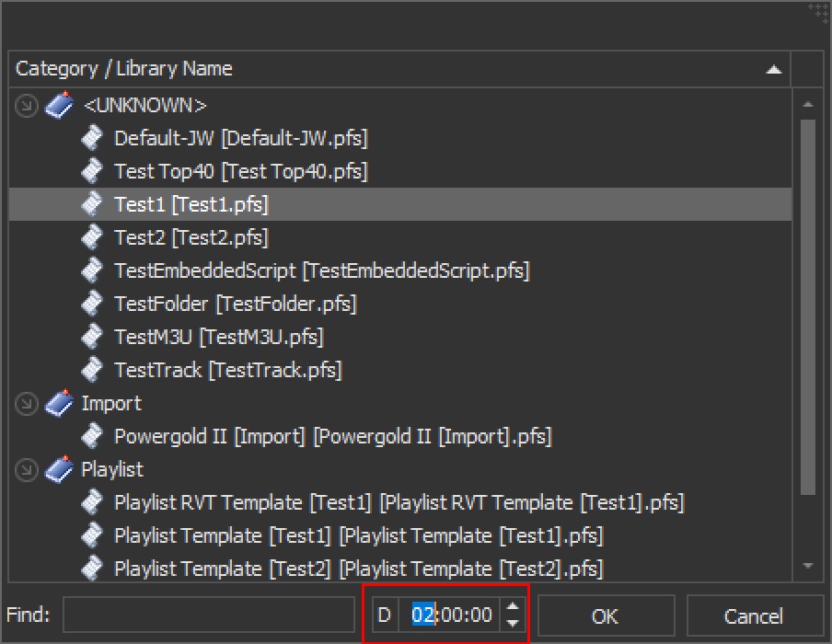Collapse the <UNKNOWN> category group
The height and width of the screenshot is (644, 832).
[x=26, y=105]
